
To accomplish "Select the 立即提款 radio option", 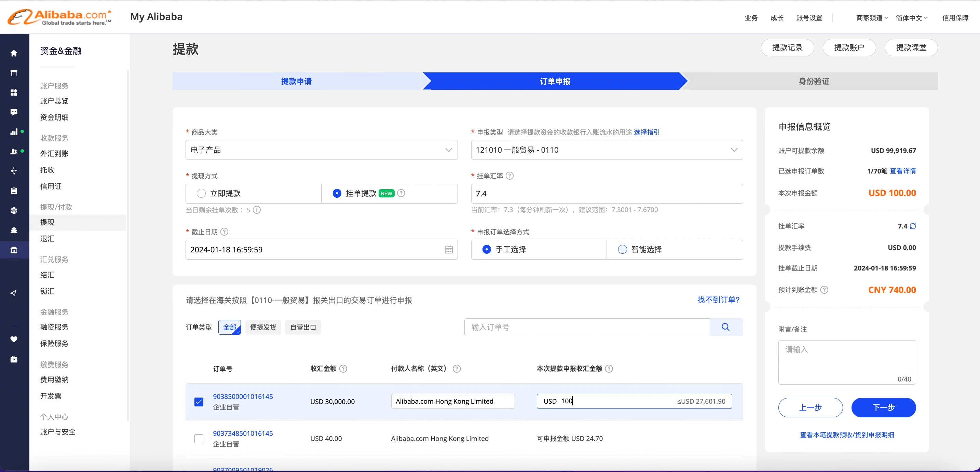I will (201, 193).
